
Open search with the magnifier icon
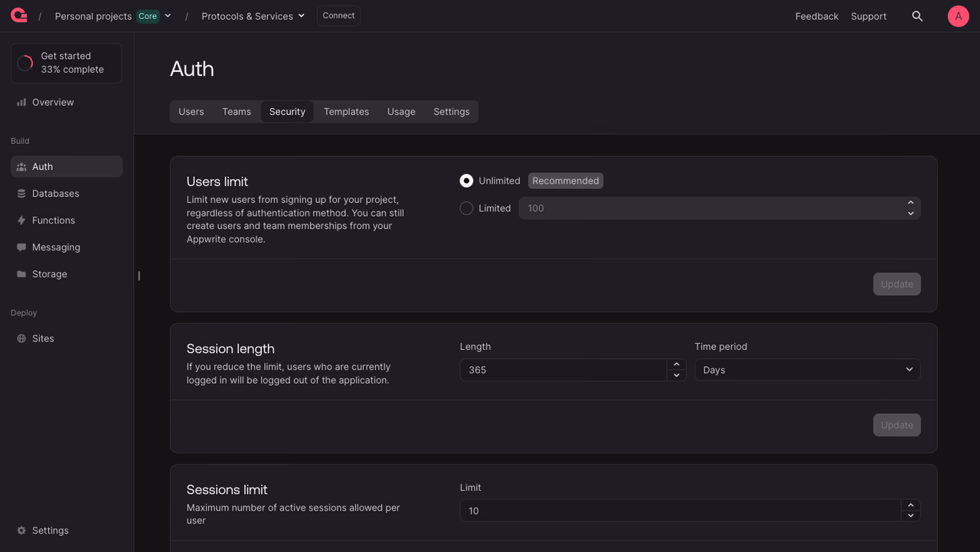(917, 16)
